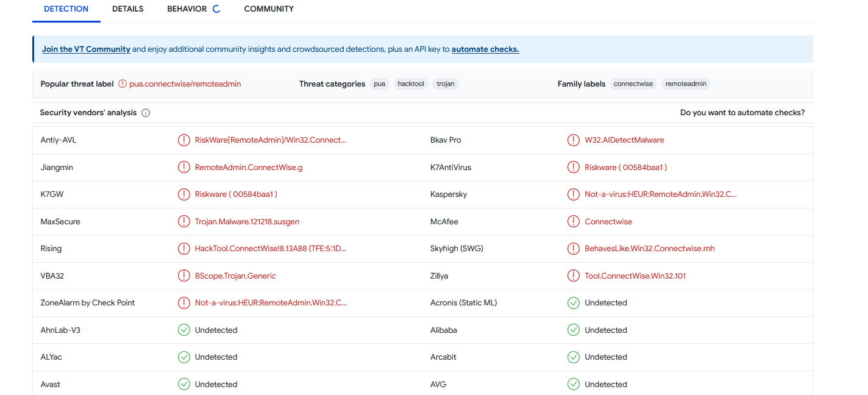The width and height of the screenshot is (868, 395).
Task: Select the HackTool.ConnectWise!8.13A88 result
Action: (271, 249)
